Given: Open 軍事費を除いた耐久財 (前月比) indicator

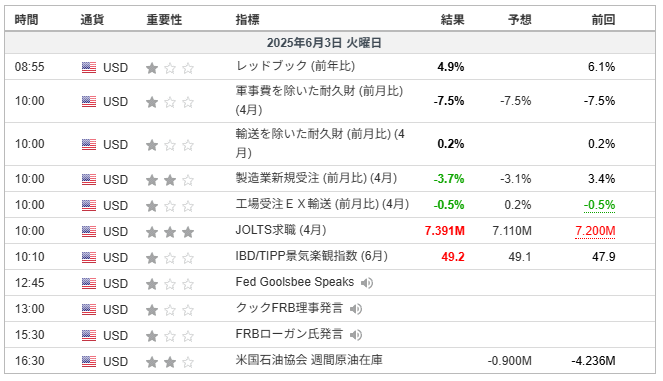Looking at the screenshot, I should 319,100.
